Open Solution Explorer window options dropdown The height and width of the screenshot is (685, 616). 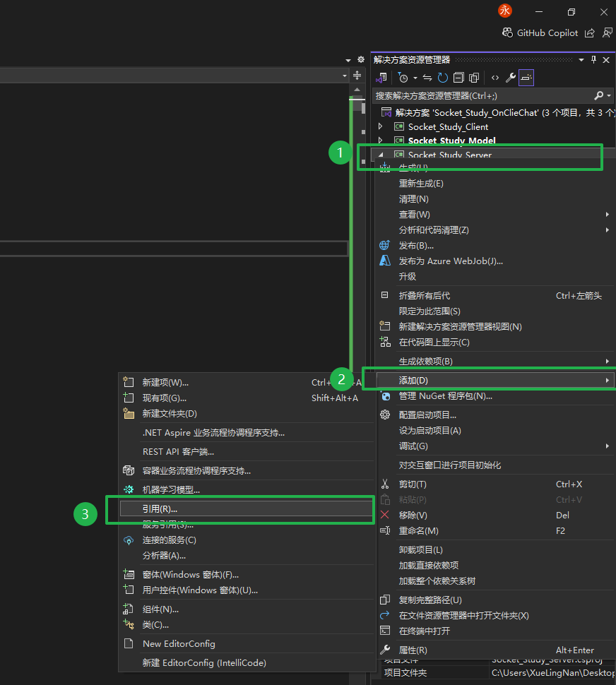pyautogui.click(x=581, y=60)
